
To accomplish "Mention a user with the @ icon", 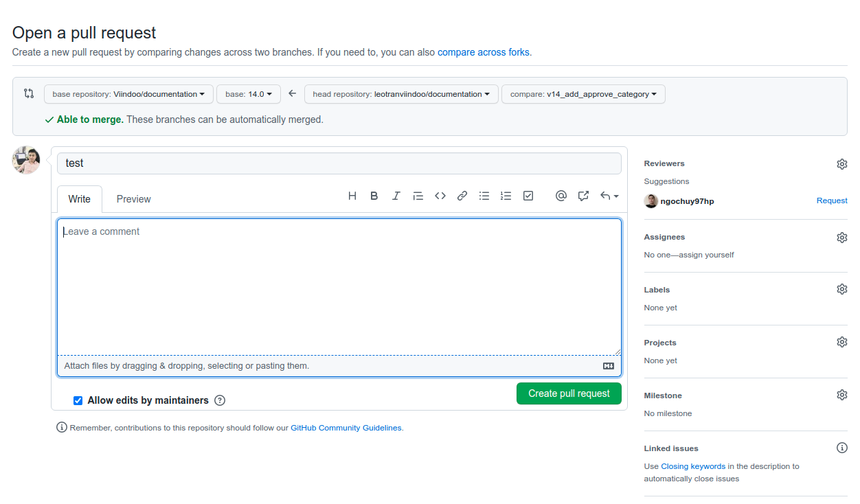I will coord(561,196).
